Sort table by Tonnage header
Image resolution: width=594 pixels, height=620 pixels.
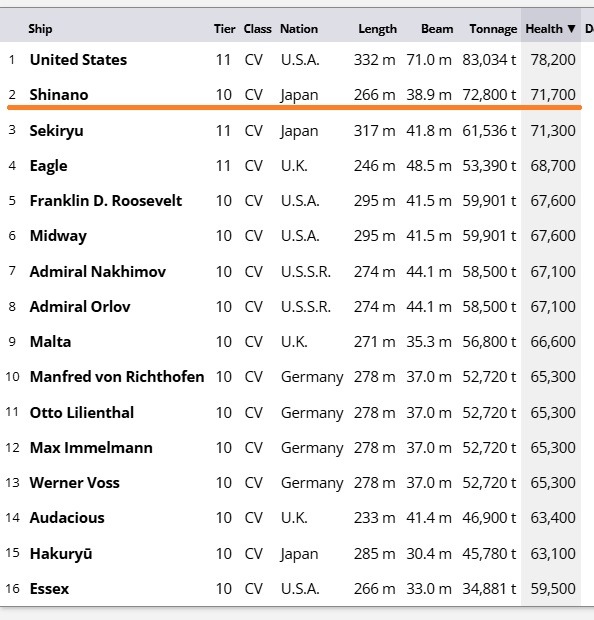point(493,29)
